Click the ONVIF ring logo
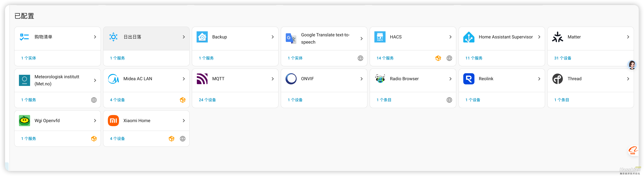 [291, 79]
